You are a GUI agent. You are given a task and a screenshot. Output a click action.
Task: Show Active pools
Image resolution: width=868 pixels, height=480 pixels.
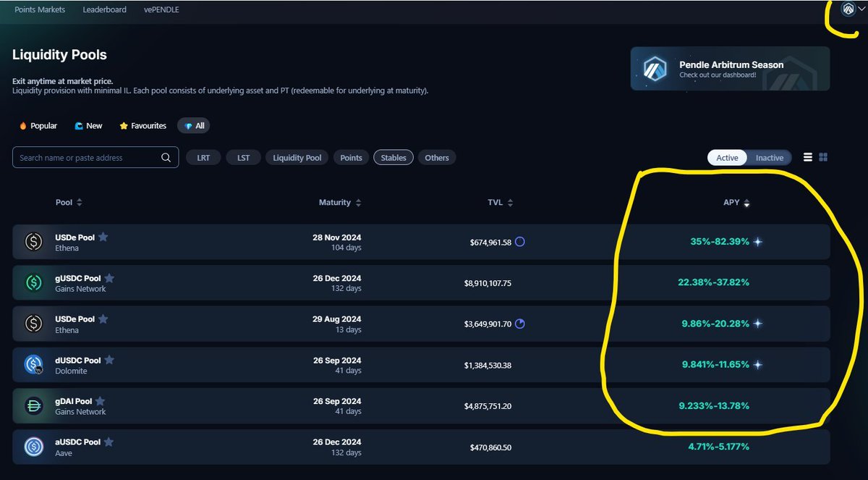point(727,157)
